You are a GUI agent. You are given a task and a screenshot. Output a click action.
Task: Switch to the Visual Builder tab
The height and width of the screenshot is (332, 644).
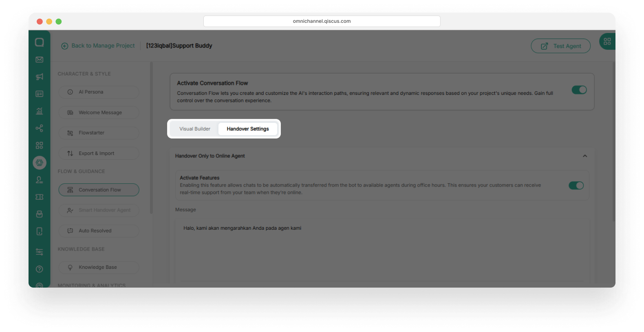pyautogui.click(x=195, y=129)
